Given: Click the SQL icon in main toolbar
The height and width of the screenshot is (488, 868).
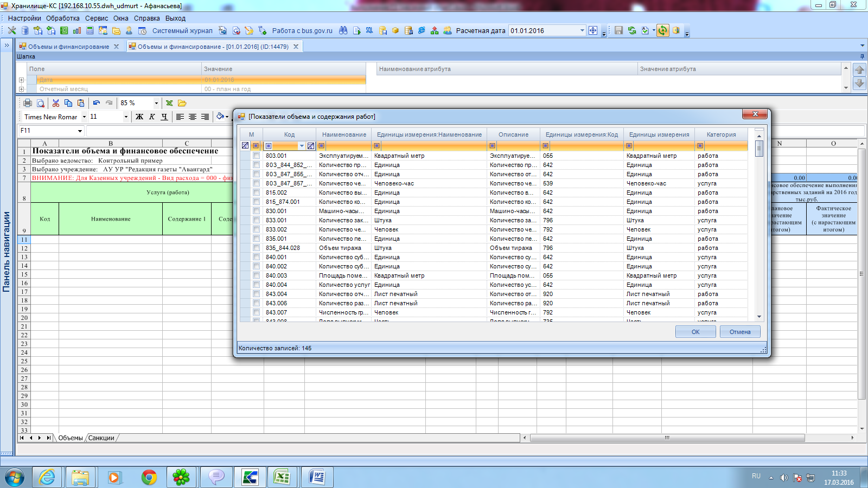Looking at the screenshot, I should tap(369, 31).
